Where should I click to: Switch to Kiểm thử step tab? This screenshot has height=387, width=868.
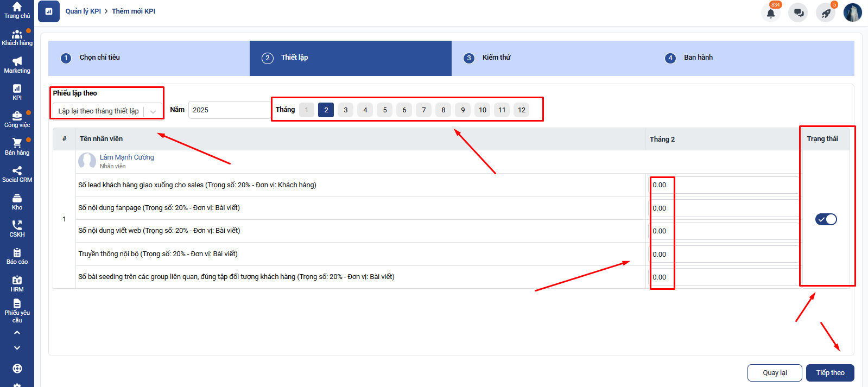pyautogui.click(x=496, y=58)
